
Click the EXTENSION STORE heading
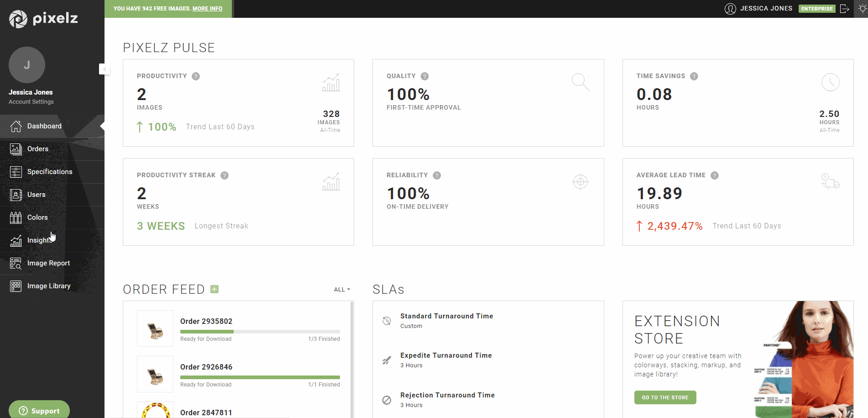point(677,330)
